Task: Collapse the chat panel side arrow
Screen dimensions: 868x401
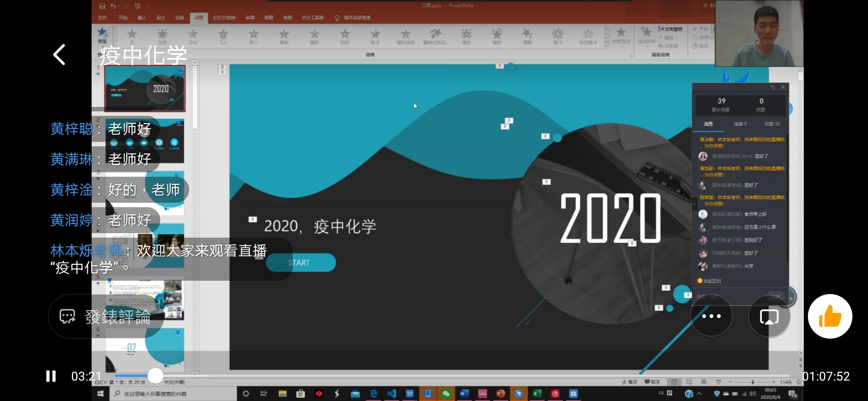Action: pos(694,203)
